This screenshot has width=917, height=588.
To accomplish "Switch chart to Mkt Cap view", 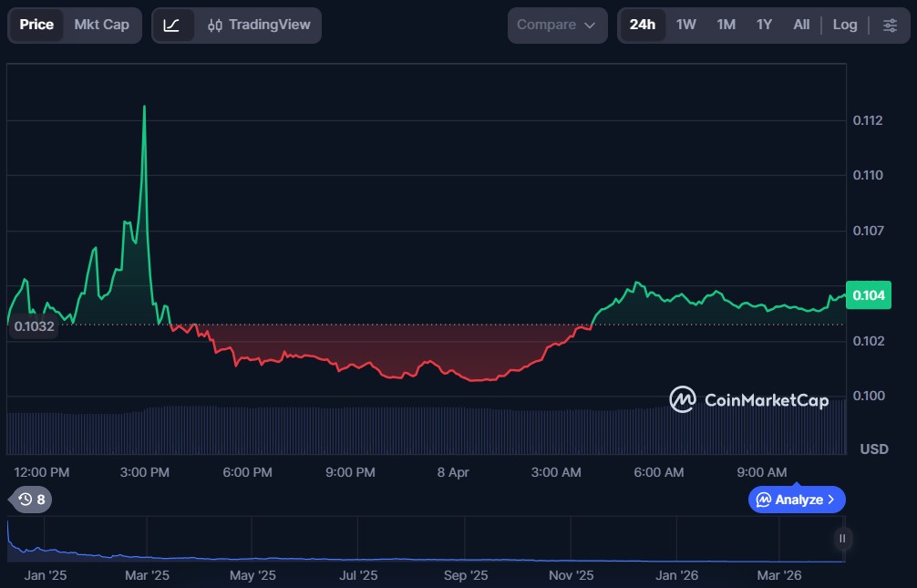I will coord(101,25).
